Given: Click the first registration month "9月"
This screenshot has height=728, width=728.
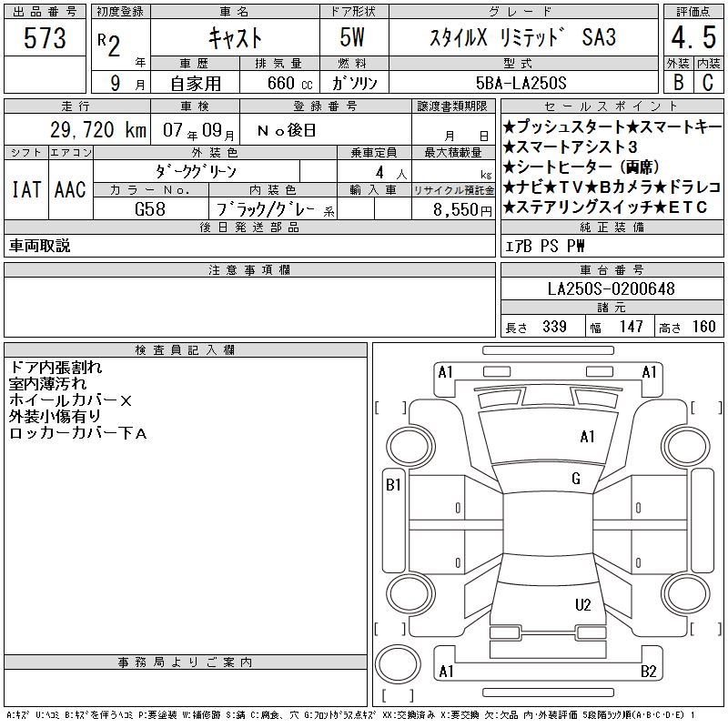Looking at the screenshot, I should pyautogui.click(x=127, y=83).
